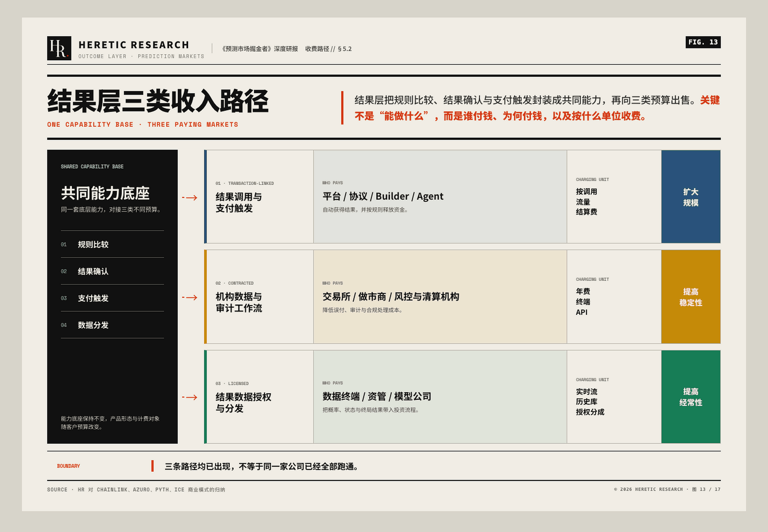Click the 机构数据与审计工作流 path title
This screenshot has height=532, width=768.
(238, 302)
